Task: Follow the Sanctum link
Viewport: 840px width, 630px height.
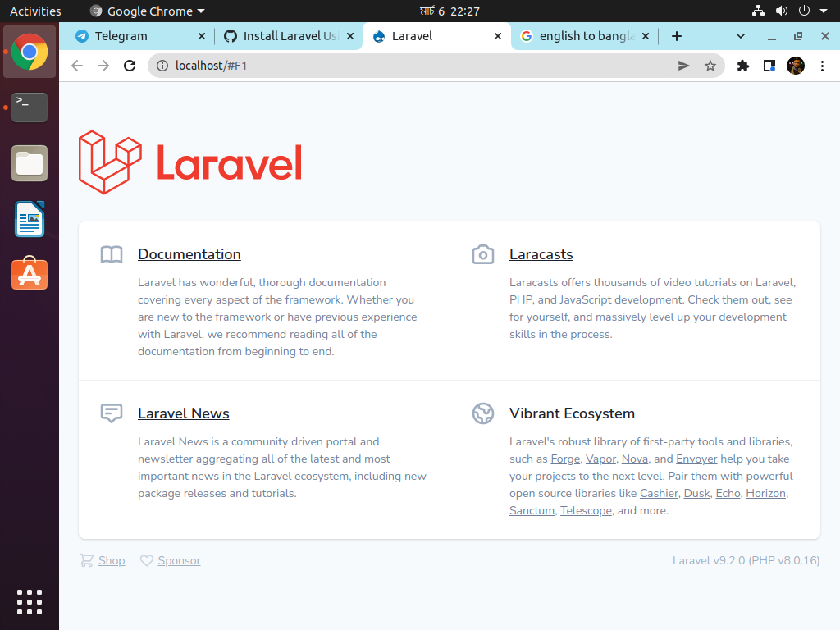Action: click(532, 510)
